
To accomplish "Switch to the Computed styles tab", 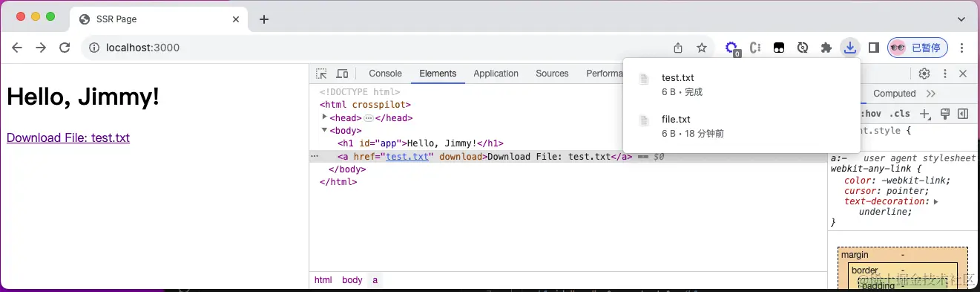I will [x=894, y=94].
